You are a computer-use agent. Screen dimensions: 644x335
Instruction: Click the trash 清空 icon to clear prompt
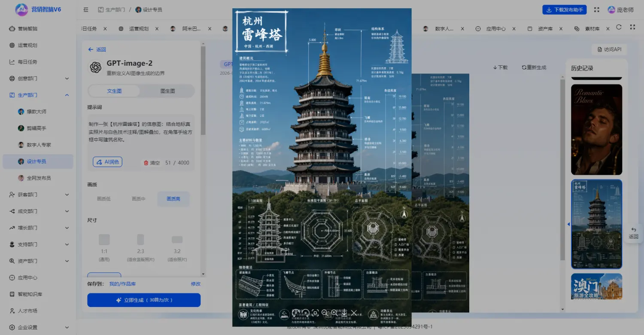146,163
